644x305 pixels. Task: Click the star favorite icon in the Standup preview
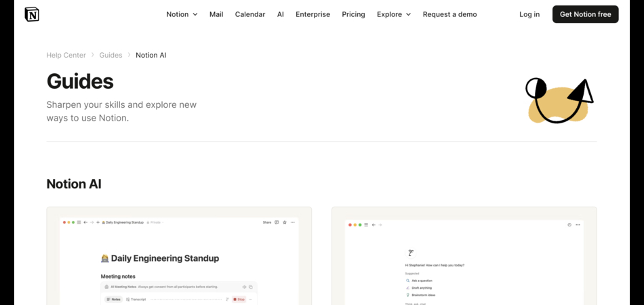(x=285, y=222)
